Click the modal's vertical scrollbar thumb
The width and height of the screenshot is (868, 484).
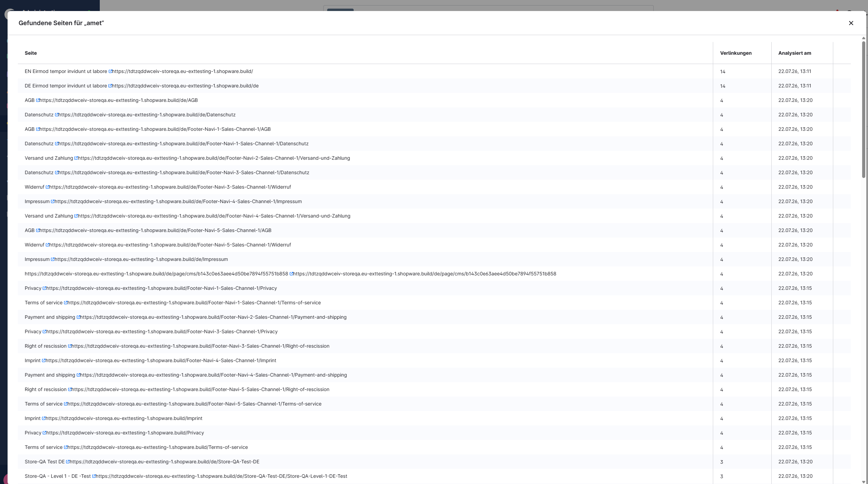[x=864, y=109]
